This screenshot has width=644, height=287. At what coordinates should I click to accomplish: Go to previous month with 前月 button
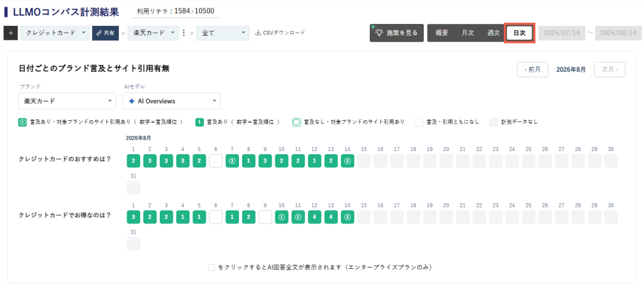(x=532, y=69)
